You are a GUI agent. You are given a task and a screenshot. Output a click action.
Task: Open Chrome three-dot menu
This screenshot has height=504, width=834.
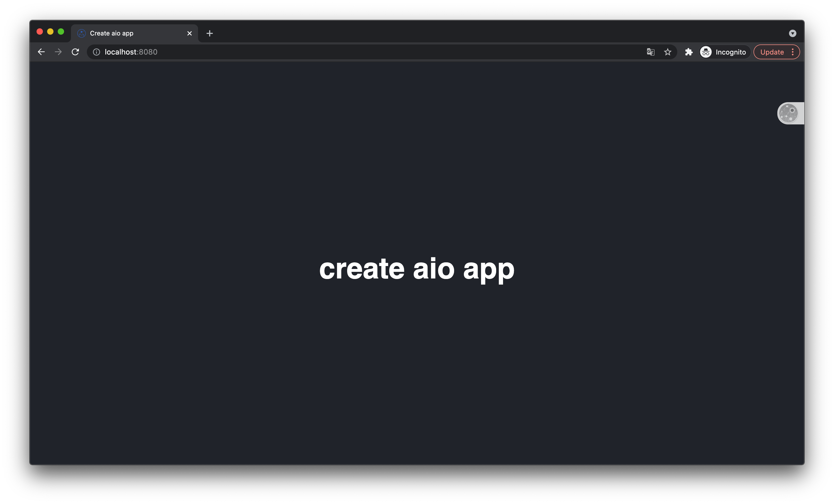click(x=793, y=52)
